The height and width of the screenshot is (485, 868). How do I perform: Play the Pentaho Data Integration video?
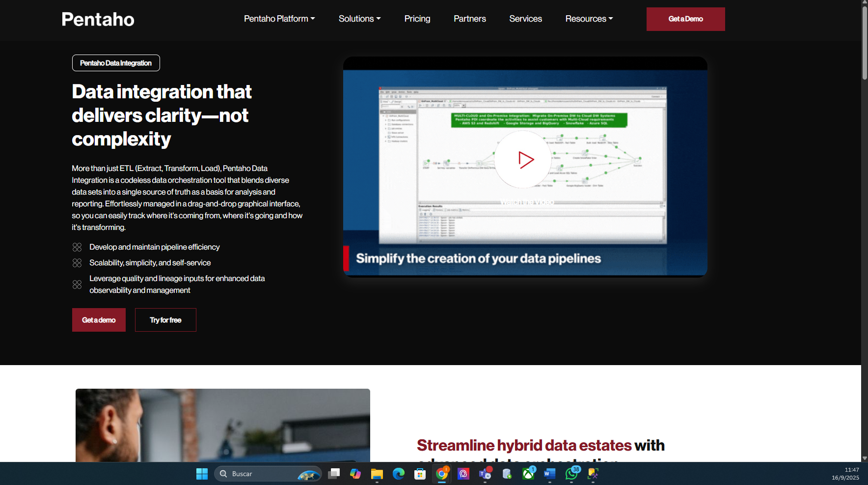tap(523, 160)
